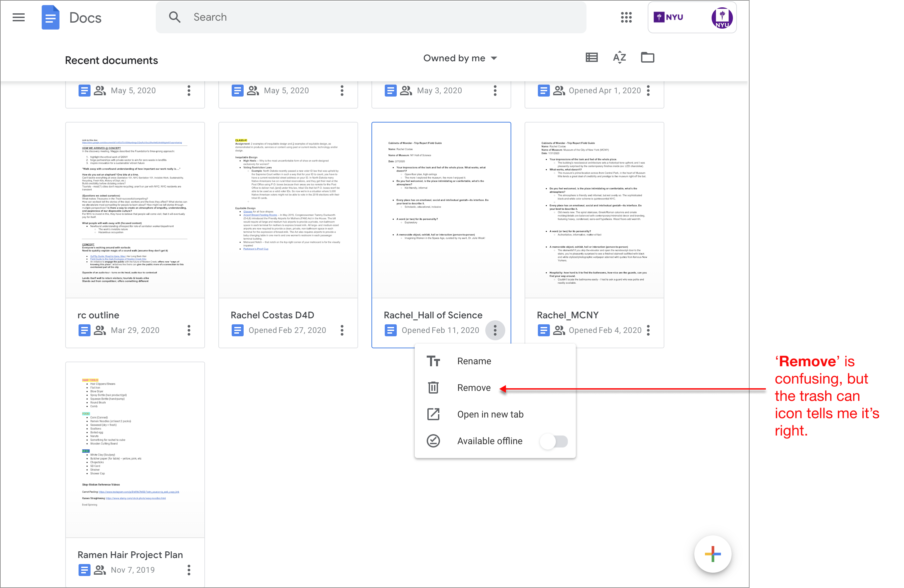Toggle Available offline switch
Viewport: 904px width, 588px height.
[554, 441]
